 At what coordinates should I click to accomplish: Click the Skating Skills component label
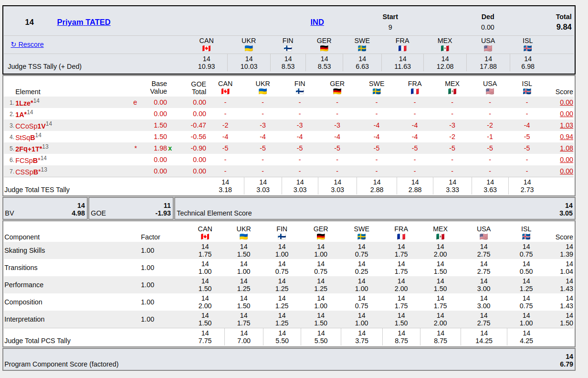(x=24, y=250)
